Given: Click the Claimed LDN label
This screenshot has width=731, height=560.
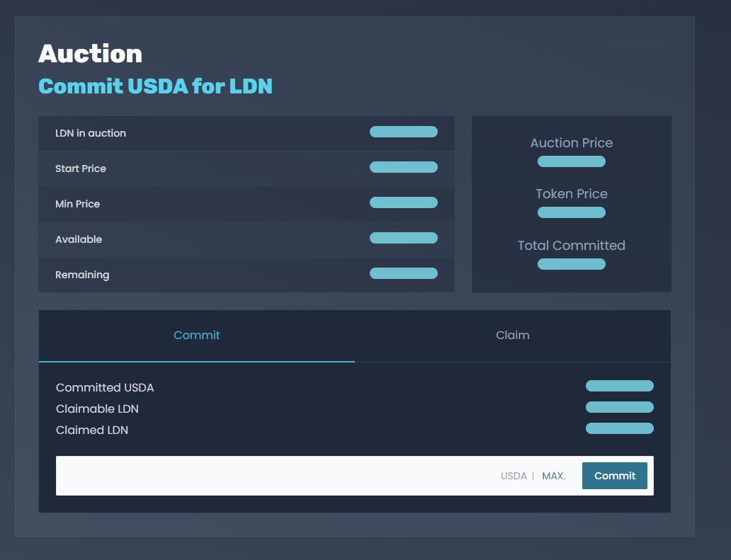Looking at the screenshot, I should pos(92,430).
